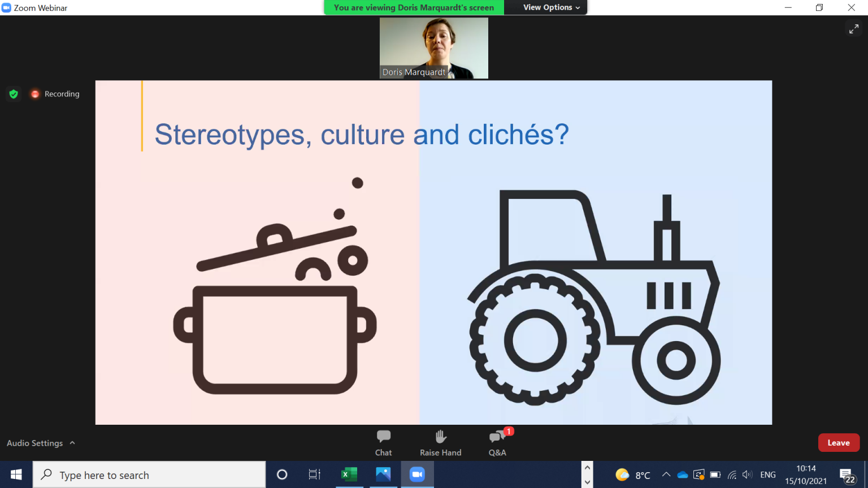Open the weather widget showing 8°C
Viewport: 868px width, 488px height.
pos(633,475)
